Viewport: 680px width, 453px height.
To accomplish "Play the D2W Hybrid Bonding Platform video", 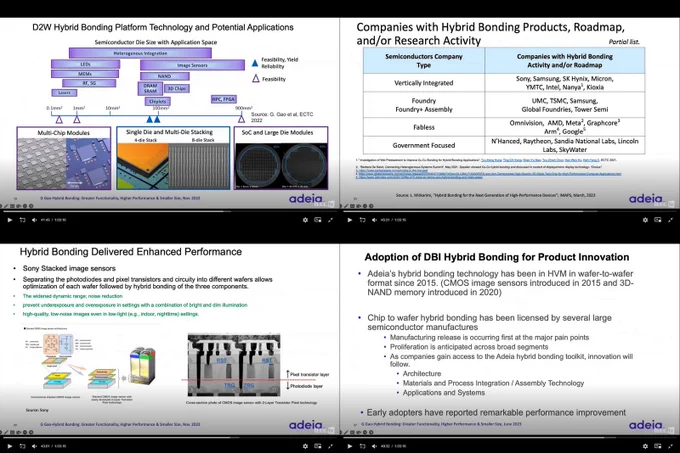I will tap(10, 220).
